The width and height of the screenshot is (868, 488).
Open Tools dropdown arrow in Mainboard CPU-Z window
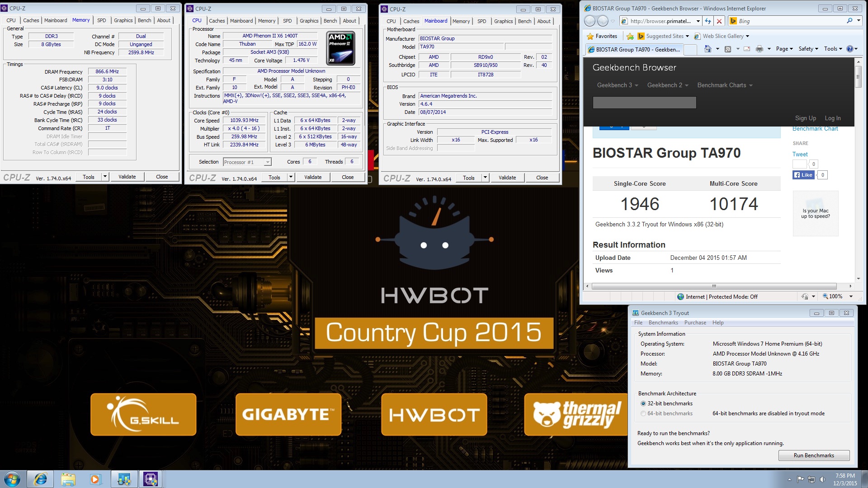486,178
